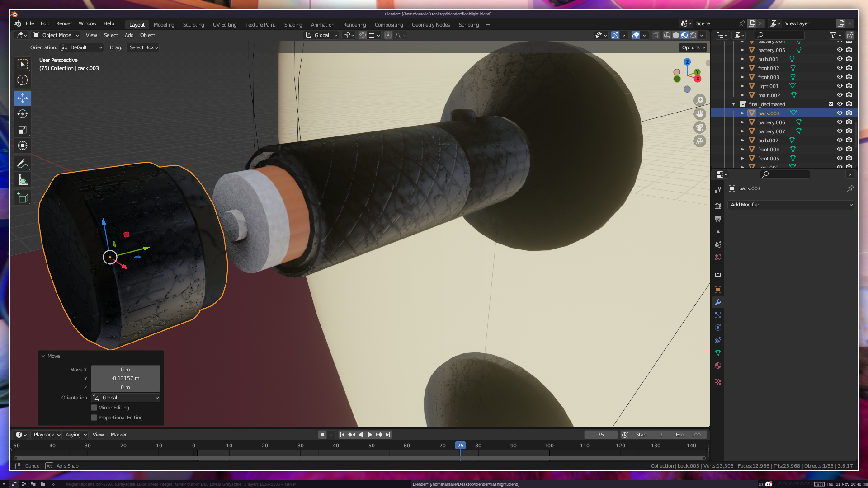This screenshot has height=488, width=868.
Task: Click frame 75 marker in timeline
Action: tap(460, 446)
